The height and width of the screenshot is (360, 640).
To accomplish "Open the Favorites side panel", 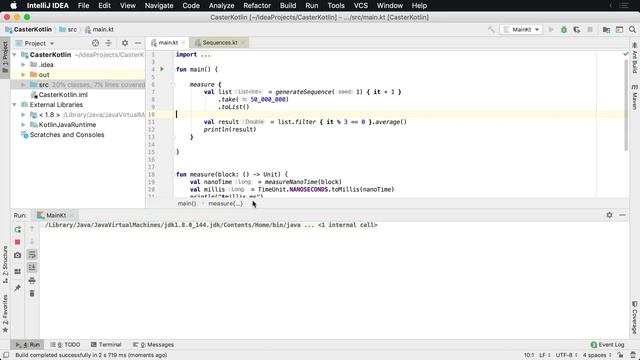I will click(x=5, y=313).
